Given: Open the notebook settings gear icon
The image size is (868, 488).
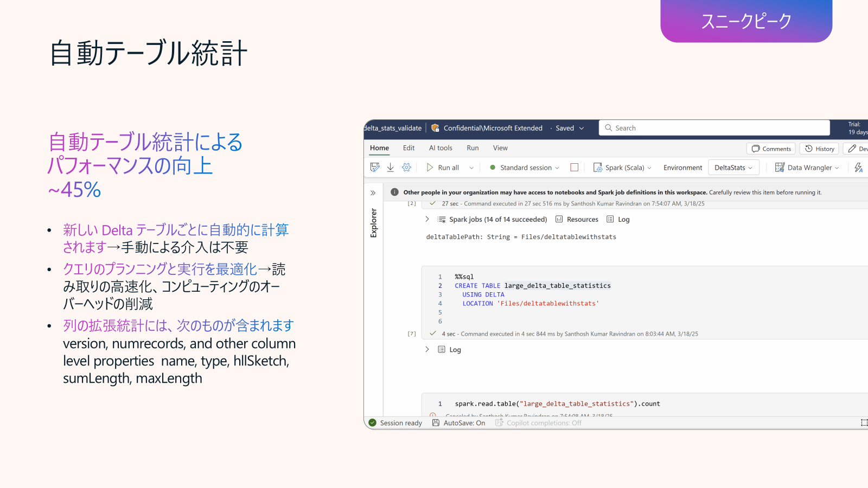Looking at the screenshot, I should coord(406,168).
